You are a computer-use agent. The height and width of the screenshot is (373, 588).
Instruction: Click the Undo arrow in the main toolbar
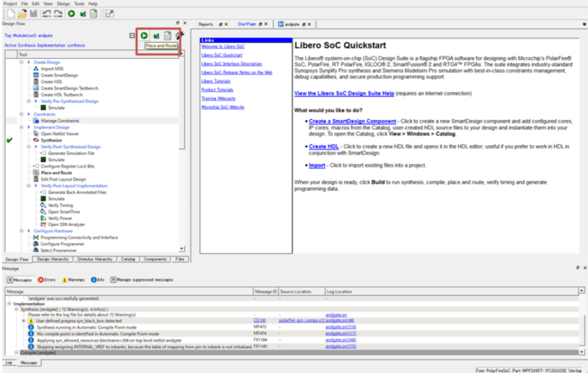[x=46, y=13]
